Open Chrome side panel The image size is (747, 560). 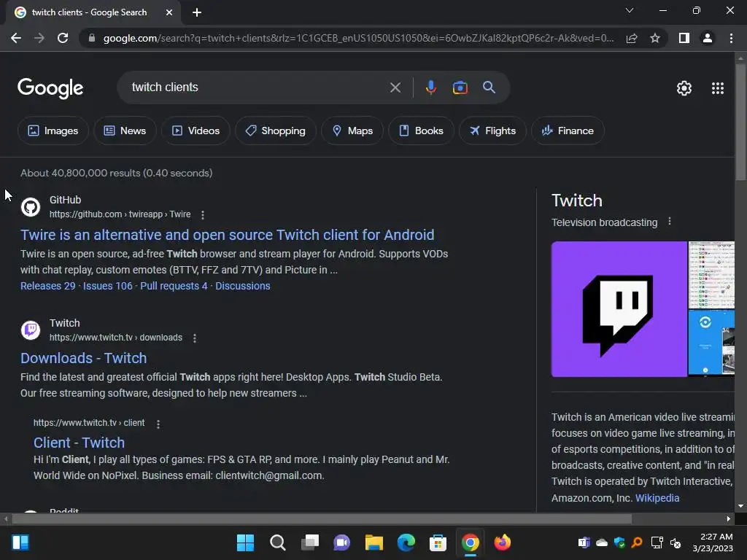click(684, 38)
